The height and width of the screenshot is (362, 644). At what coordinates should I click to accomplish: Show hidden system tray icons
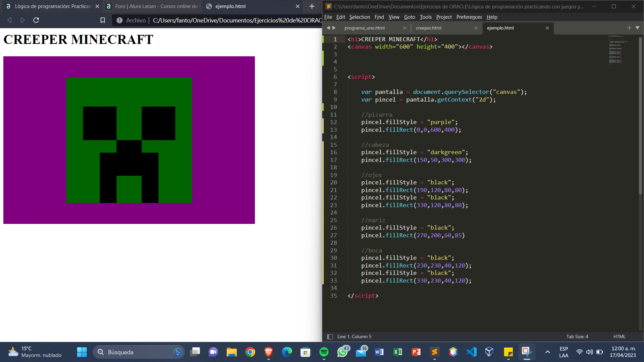pos(547,352)
